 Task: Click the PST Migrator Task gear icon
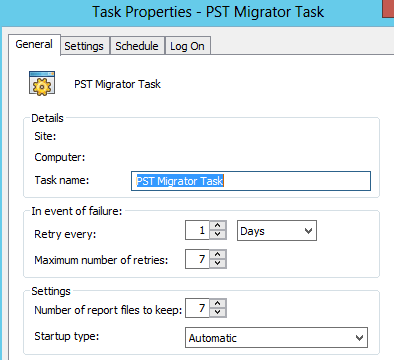(x=42, y=84)
